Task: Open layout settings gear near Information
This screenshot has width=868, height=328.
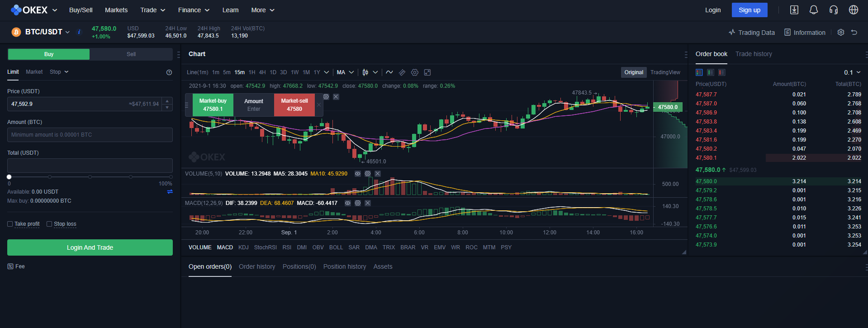Action: (x=841, y=33)
